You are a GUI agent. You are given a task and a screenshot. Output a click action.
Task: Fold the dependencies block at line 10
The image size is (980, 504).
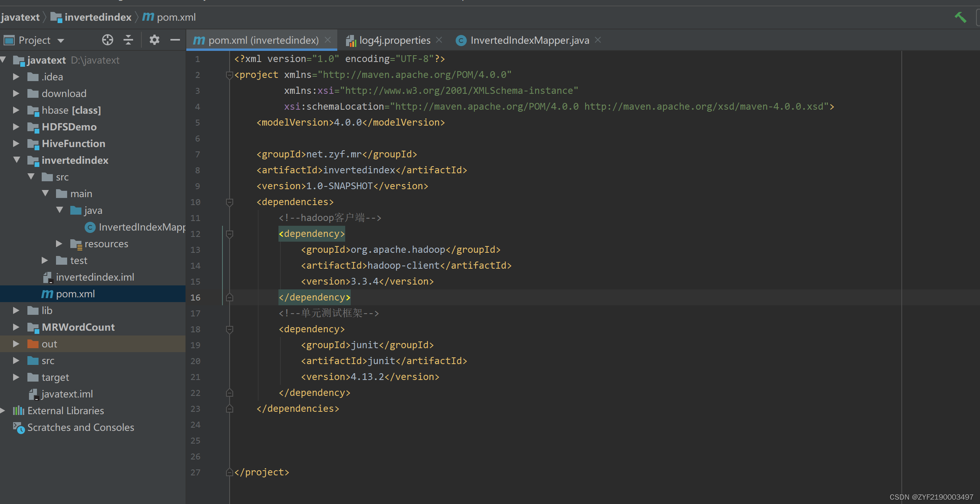click(229, 202)
